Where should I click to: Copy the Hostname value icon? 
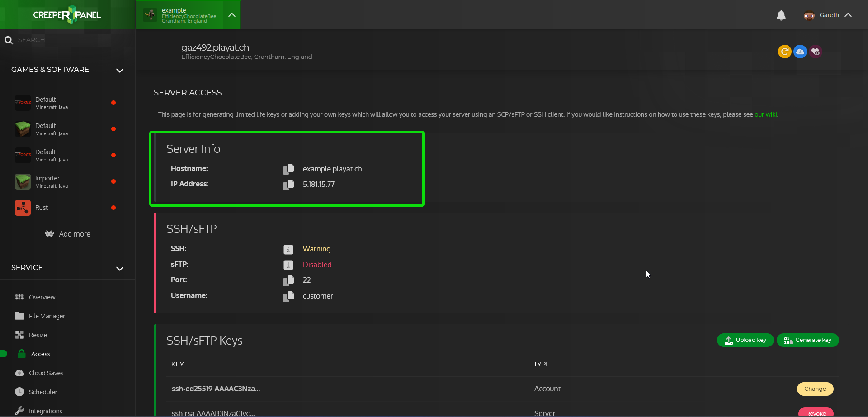(x=288, y=169)
